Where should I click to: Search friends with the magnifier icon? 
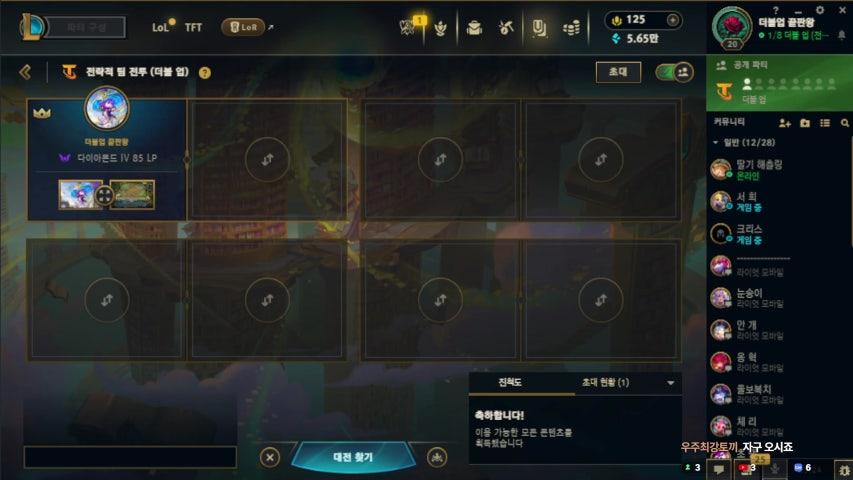tap(844, 124)
